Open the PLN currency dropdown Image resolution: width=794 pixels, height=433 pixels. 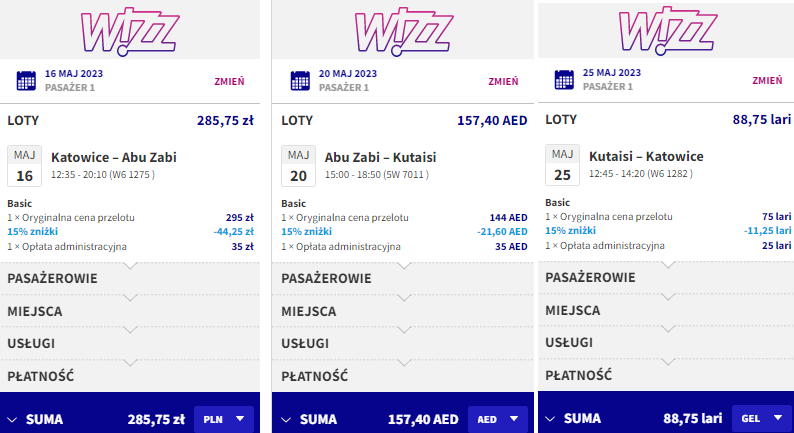pos(221,419)
